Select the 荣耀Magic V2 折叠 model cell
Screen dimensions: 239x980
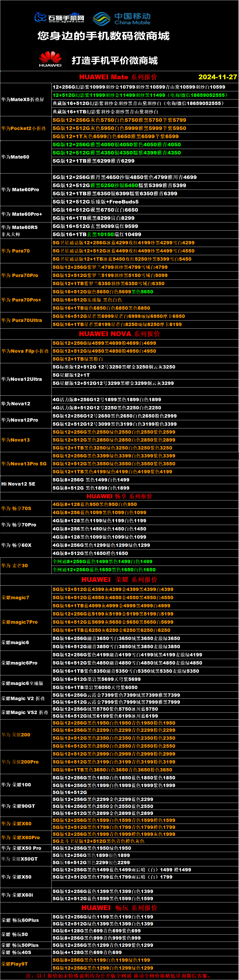point(26,698)
